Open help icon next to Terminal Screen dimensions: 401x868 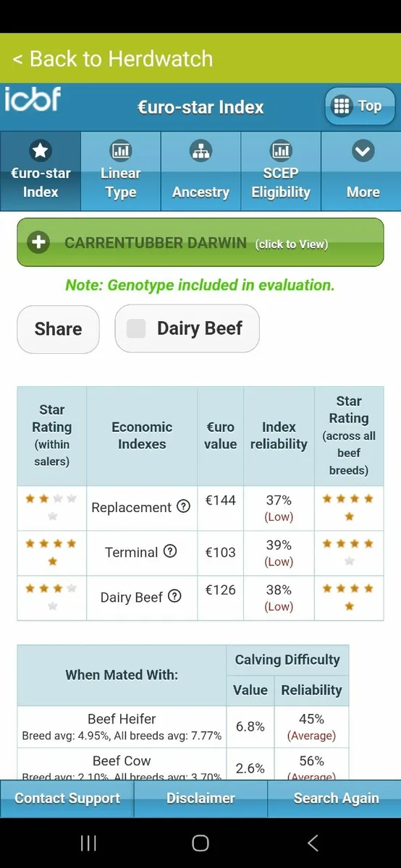(170, 551)
